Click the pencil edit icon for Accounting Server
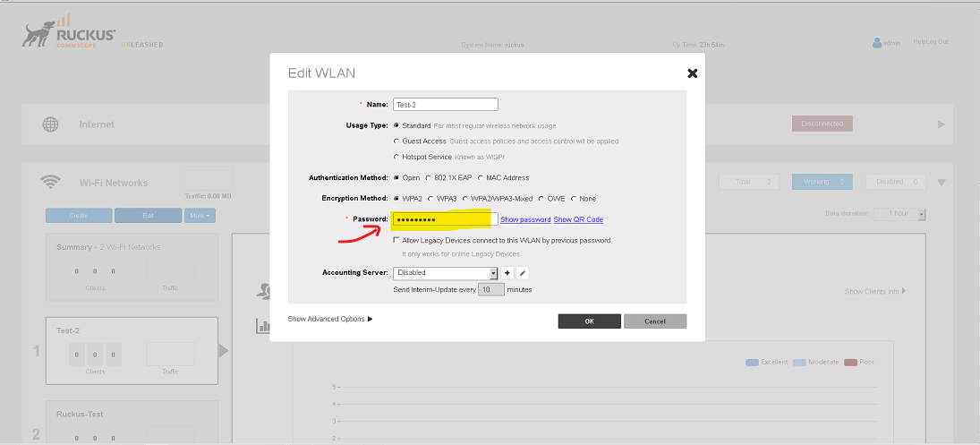This screenshot has height=445, width=980. click(524, 273)
